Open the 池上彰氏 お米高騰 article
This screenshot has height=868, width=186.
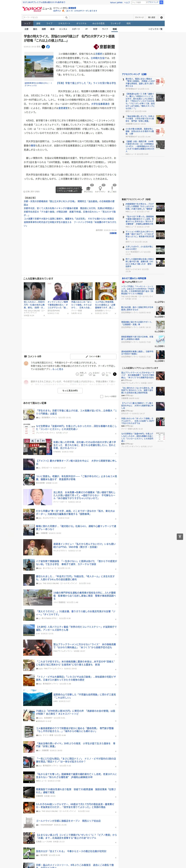pos(84,495)
